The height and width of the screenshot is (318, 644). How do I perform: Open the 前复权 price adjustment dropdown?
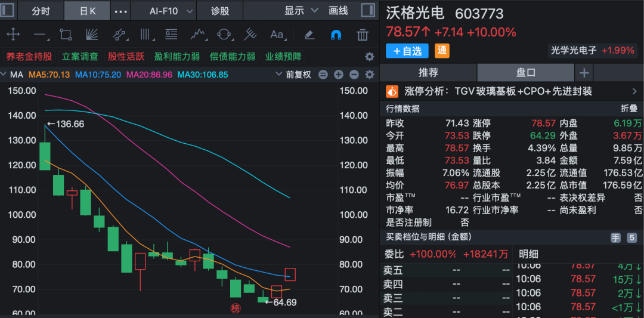(x=295, y=75)
